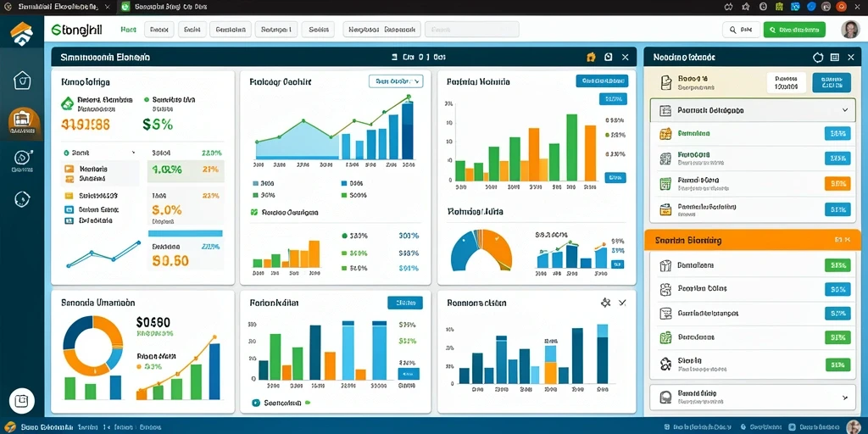Expand the chevron on right panel's outlined row
Viewport: 868px width, 434px height.
coord(845,110)
